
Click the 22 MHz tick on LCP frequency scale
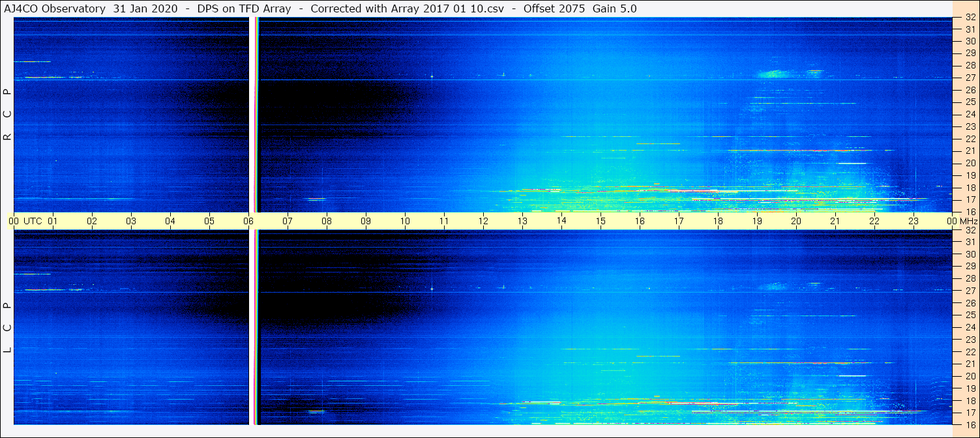pos(970,352)
